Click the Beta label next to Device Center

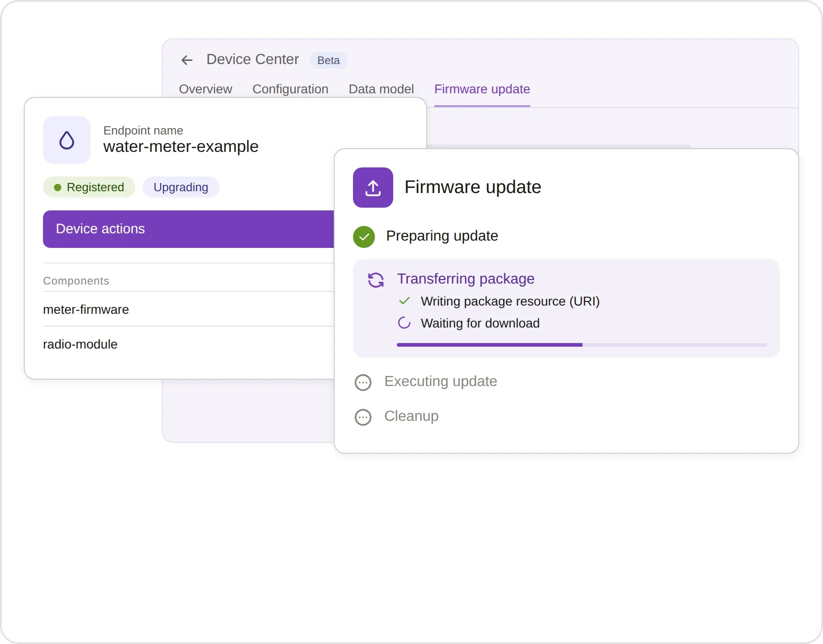(x=328, y=60)
